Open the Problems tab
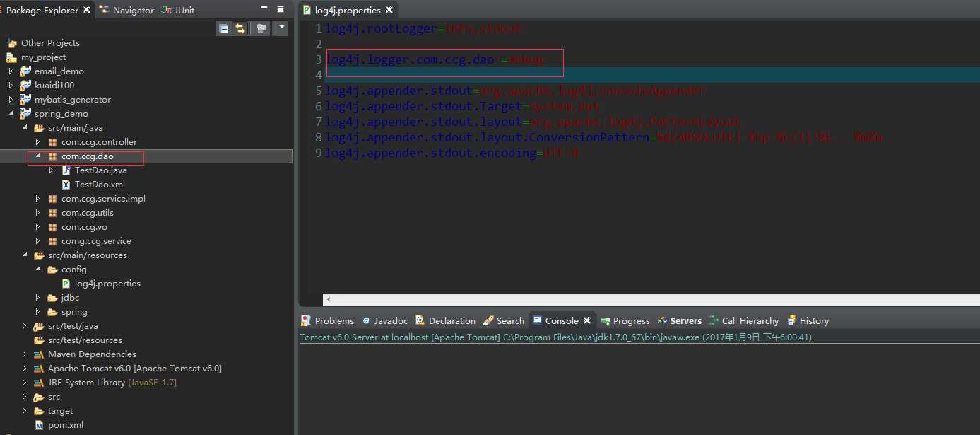This screenshot has height=435, width=980. point(328,320)
